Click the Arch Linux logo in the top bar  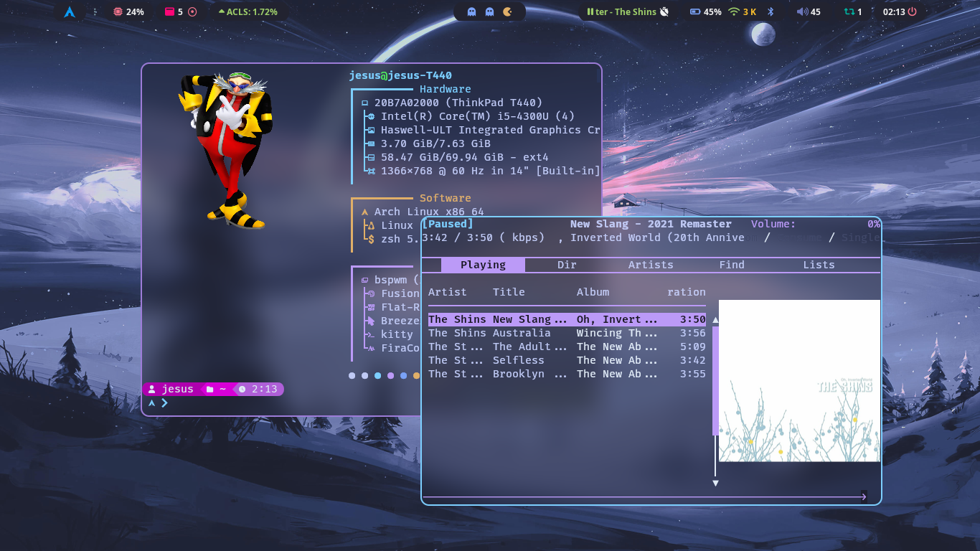tap(70, 11)
